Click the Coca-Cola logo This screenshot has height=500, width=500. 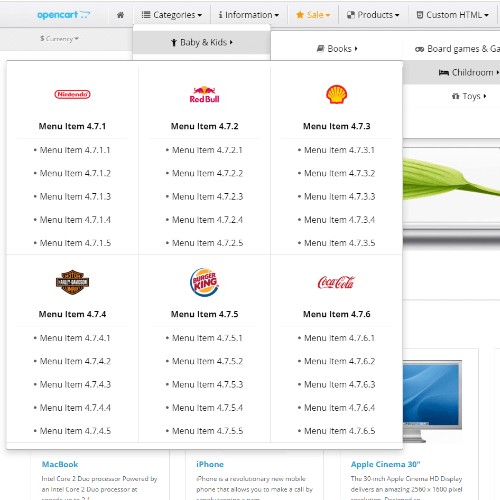click(x=336, y=283)
